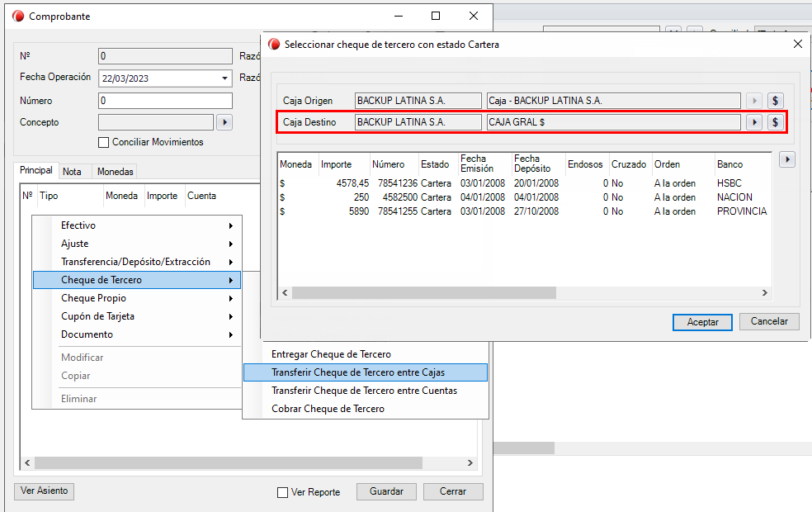Maximize the Comprobante window
The width and height of the screenshot is (812, 512).
[436, 16]
